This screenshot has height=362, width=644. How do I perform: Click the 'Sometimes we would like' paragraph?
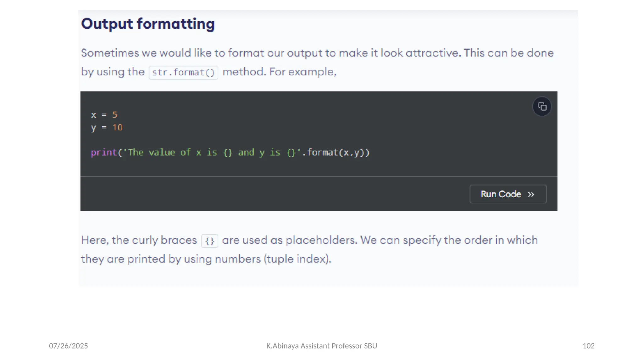[x=317, y=53]
